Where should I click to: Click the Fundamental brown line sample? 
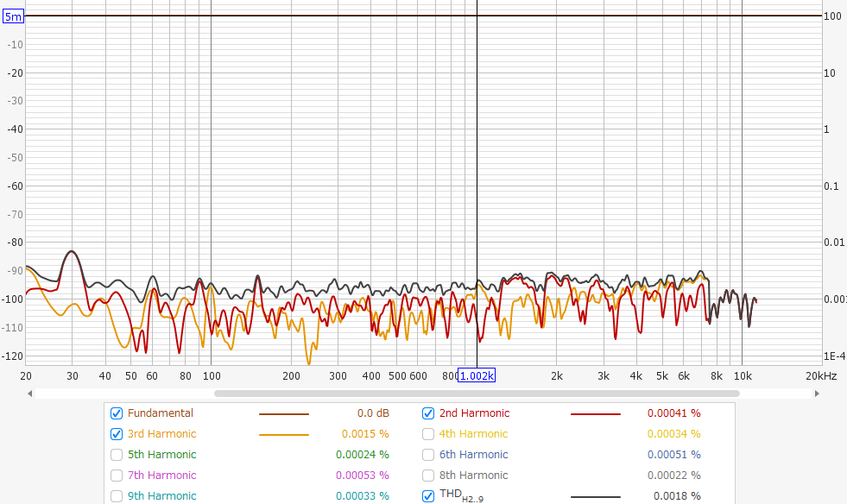[x=283, y=414]
